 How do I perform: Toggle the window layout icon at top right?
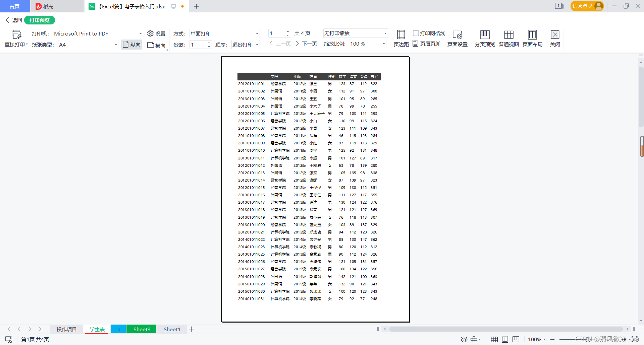(559, 6)
